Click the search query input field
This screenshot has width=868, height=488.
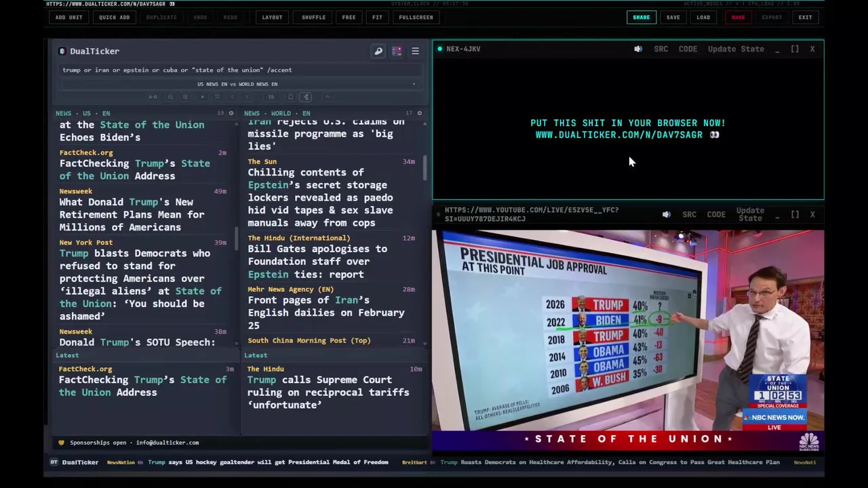pos(241,70)
